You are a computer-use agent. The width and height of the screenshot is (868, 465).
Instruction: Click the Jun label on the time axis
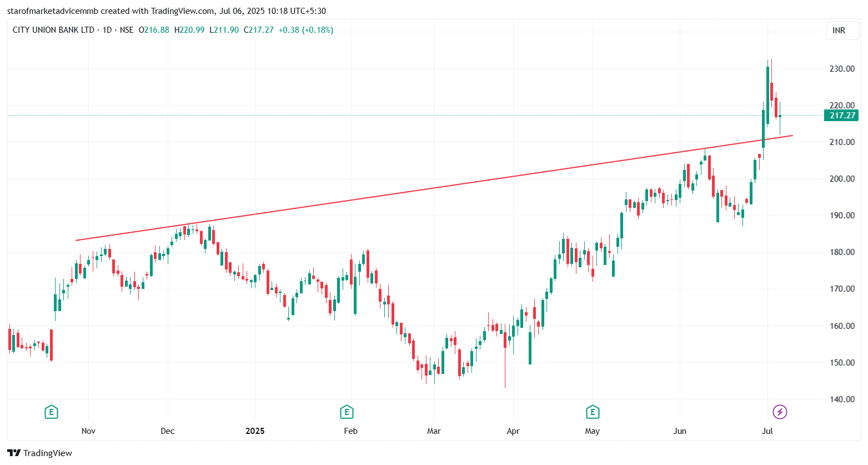click(x=680, y=431)
